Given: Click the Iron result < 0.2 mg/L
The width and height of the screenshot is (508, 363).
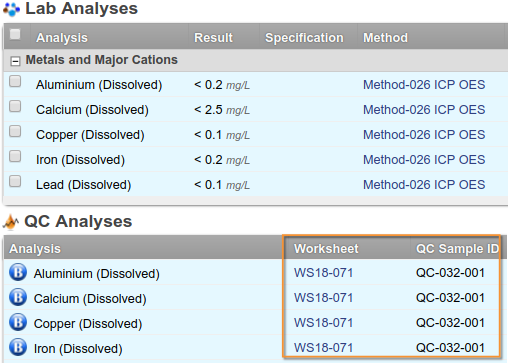Looking at the screenshot, I should 222,160.
